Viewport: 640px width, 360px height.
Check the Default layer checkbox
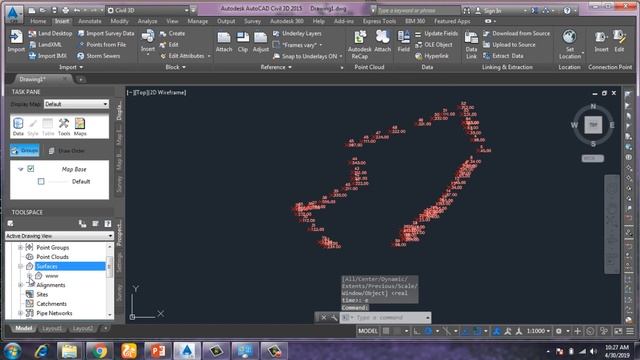pos(41,181)
